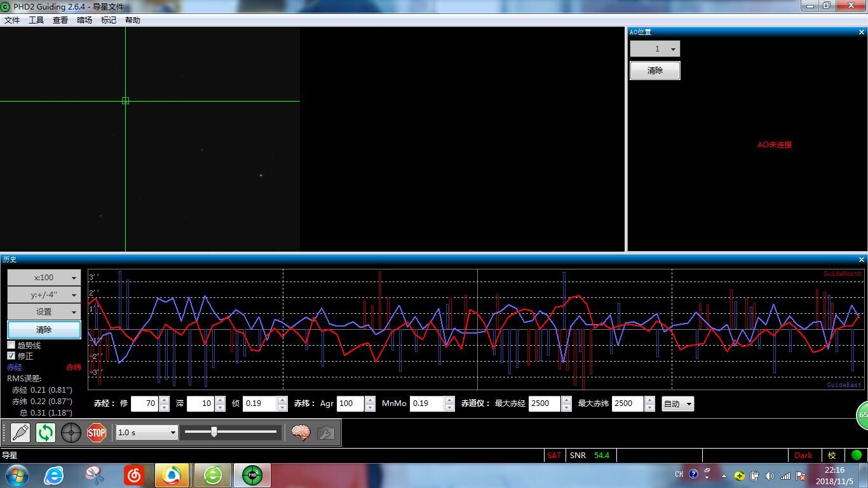Close the 历史 panel

coord(862,259)
